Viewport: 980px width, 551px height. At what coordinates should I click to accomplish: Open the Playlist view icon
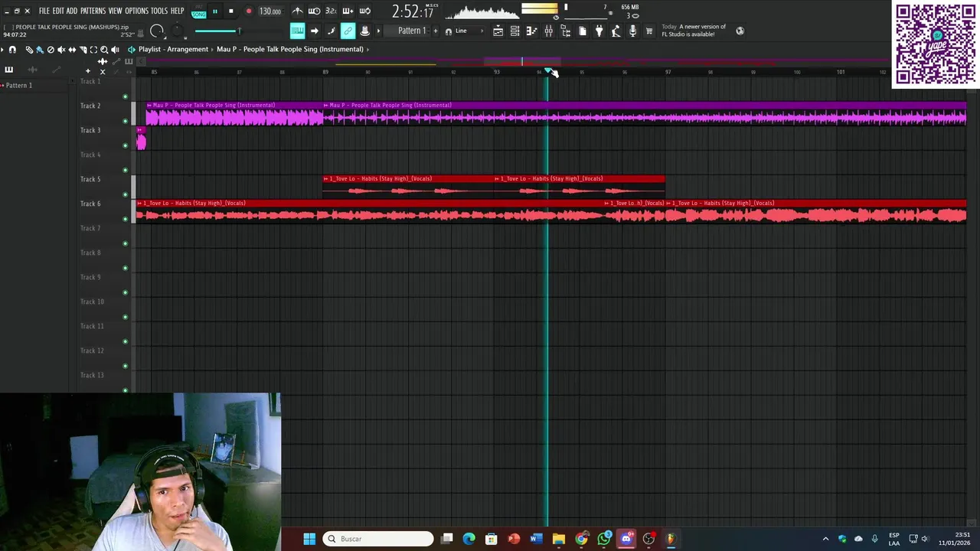[x=498, y=31]
